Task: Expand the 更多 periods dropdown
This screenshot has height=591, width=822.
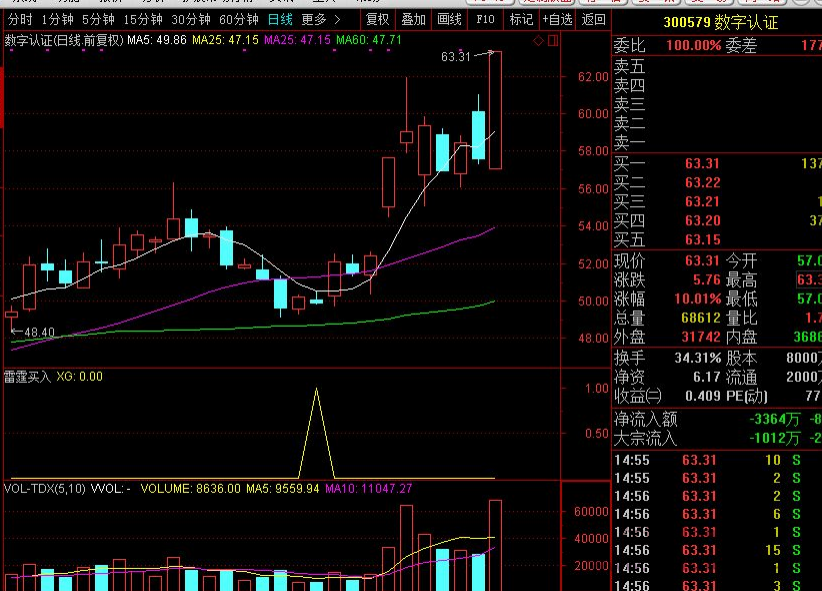Action: 320,19
